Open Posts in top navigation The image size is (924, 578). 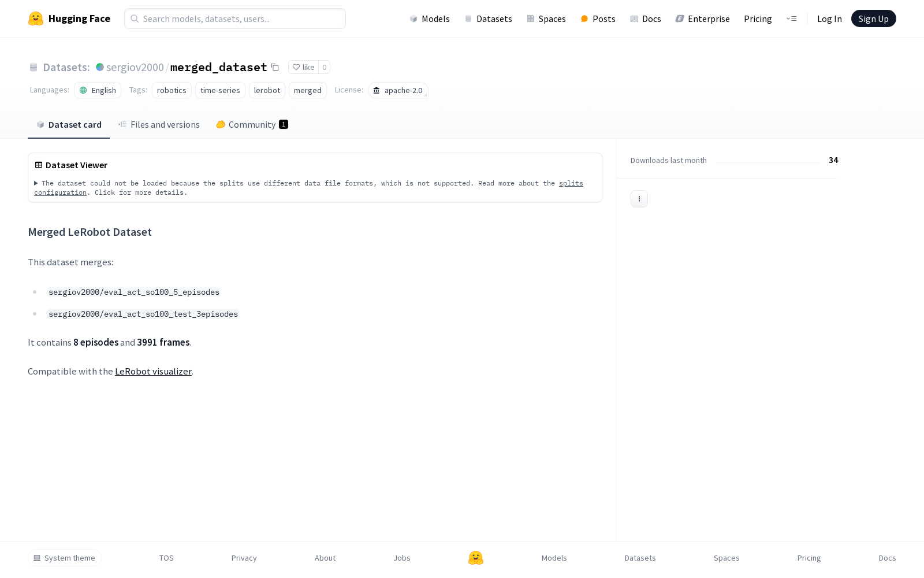598,18
